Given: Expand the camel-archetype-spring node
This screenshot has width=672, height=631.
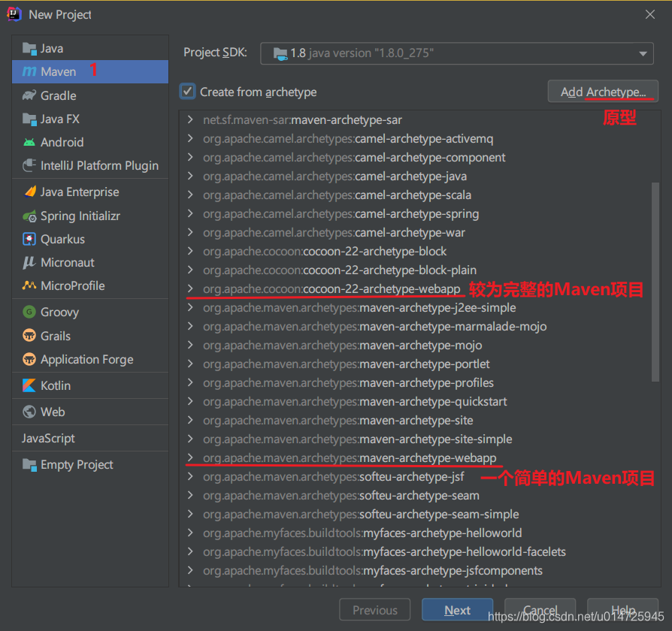Looking at the screenshot, I should (190, 213).
